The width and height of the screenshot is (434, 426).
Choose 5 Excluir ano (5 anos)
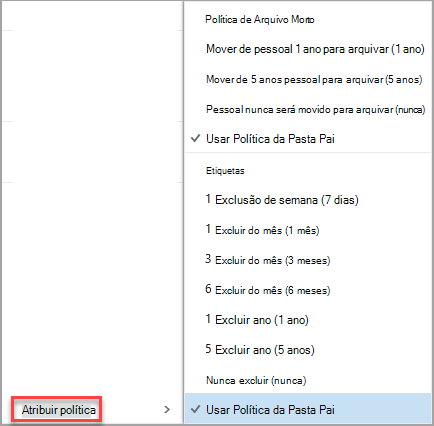pyautogui.click(x=260, y=350)
